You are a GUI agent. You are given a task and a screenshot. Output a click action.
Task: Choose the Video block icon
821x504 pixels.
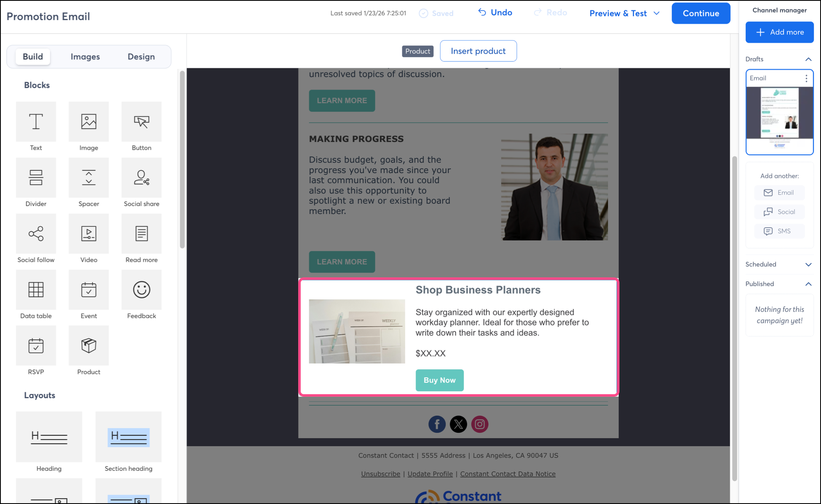[x=88, y=234]
